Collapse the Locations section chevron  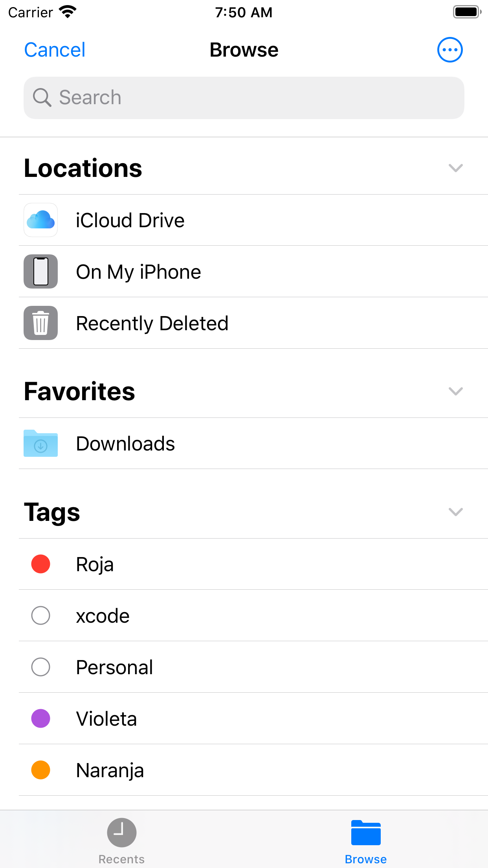pyautogui.click(x=455, y=168)
